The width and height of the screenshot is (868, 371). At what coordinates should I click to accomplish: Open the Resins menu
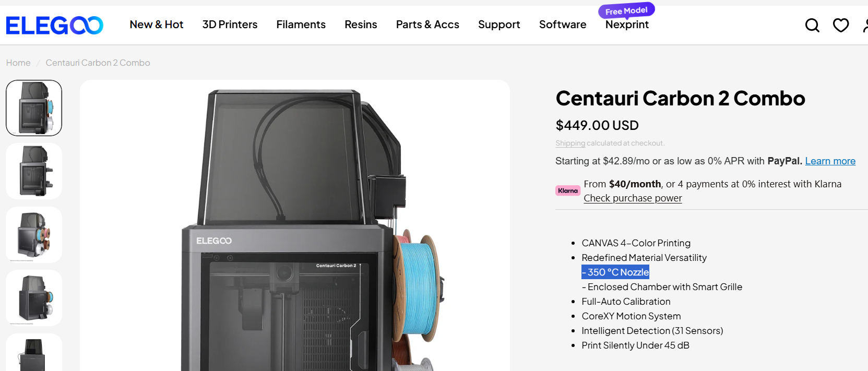pos(361,25)
